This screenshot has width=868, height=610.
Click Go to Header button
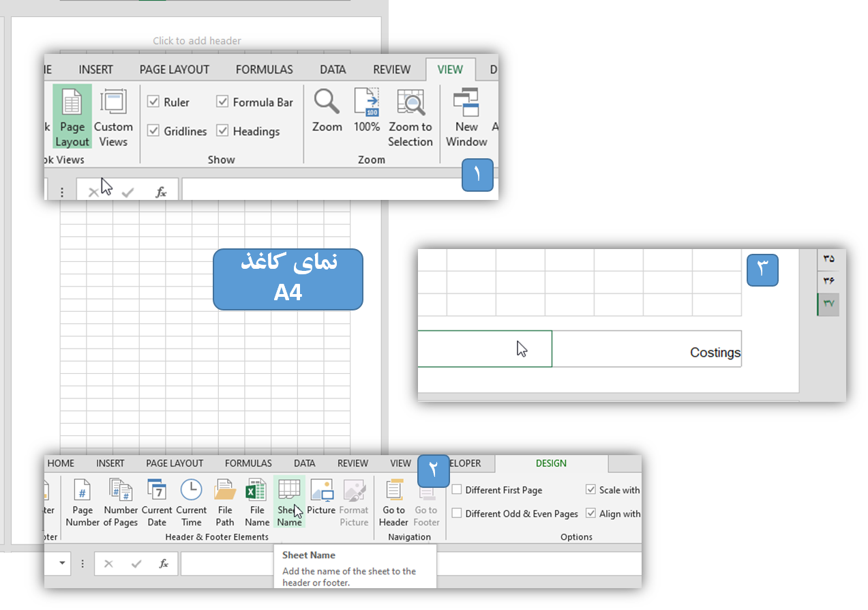[393, 503]
